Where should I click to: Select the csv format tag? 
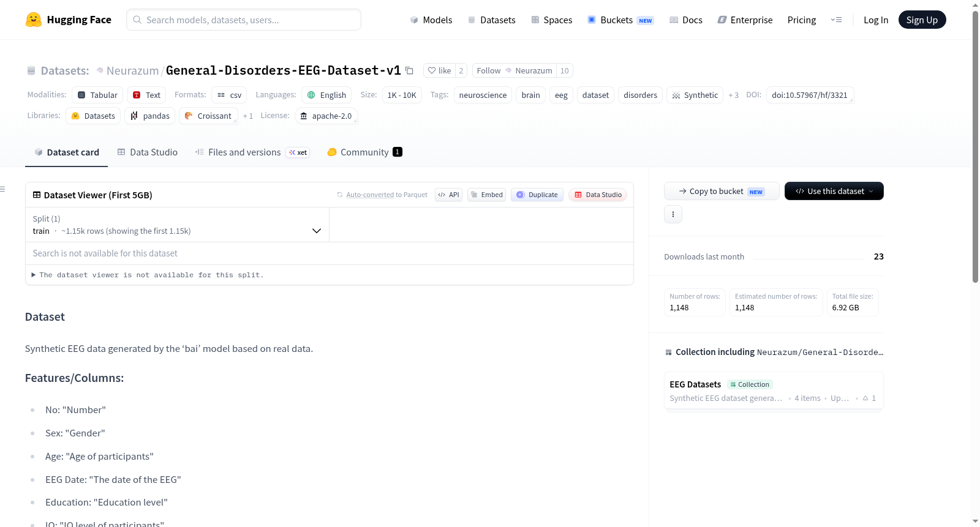229,95
